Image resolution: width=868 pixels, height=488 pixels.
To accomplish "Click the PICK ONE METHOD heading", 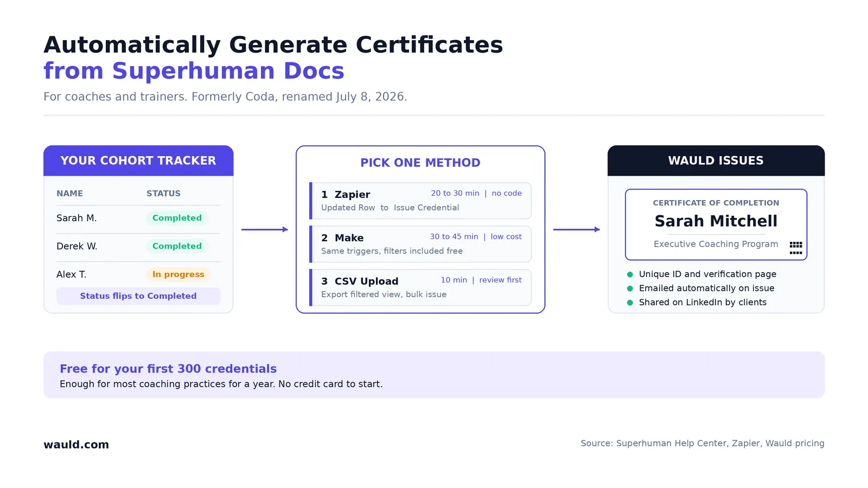I will point(420,163).
